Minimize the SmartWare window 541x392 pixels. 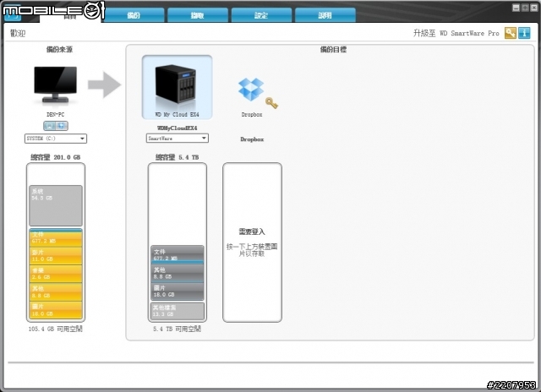pyautogui.click(x=516, y=8)
